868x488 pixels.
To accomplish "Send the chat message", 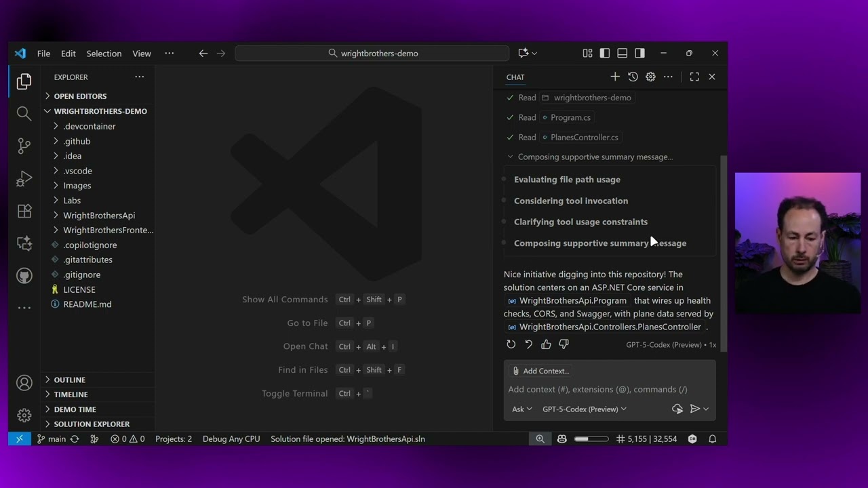I will pos(694,409).
